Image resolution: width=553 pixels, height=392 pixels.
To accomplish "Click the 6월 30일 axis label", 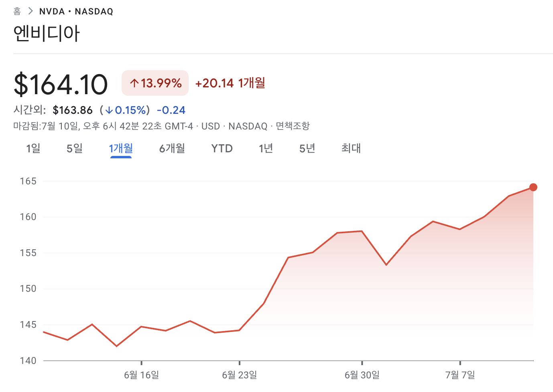I will 362,375.
